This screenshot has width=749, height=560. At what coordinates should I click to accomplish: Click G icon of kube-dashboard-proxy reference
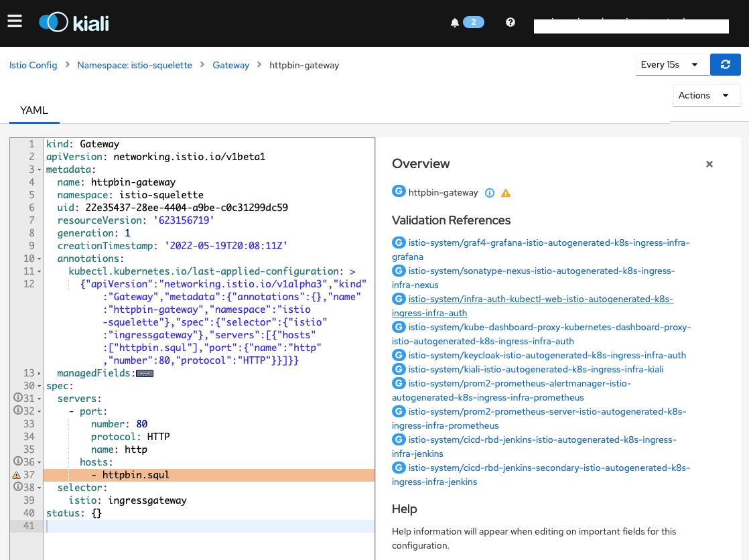click(399, 327)
